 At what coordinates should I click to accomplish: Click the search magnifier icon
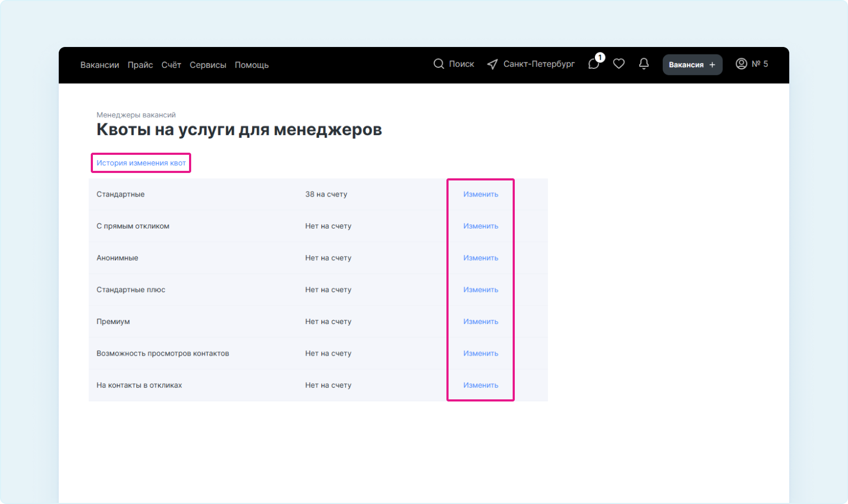click(439, 64)
